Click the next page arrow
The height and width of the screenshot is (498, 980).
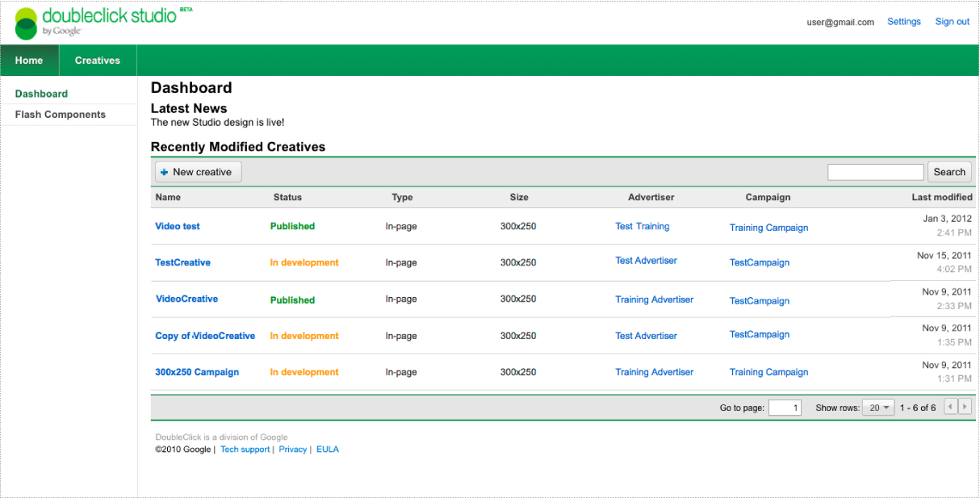(964, 407)
